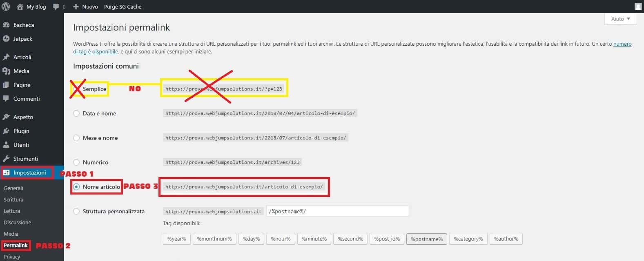Open the user avatar in top right
Viewport: 644px width, 261px height.
click(638, 7)
